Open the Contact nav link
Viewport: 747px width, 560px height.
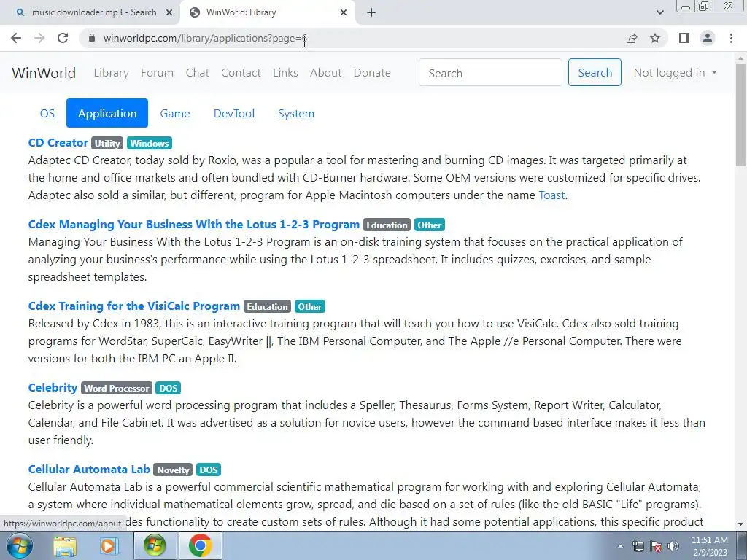[241, 73]
